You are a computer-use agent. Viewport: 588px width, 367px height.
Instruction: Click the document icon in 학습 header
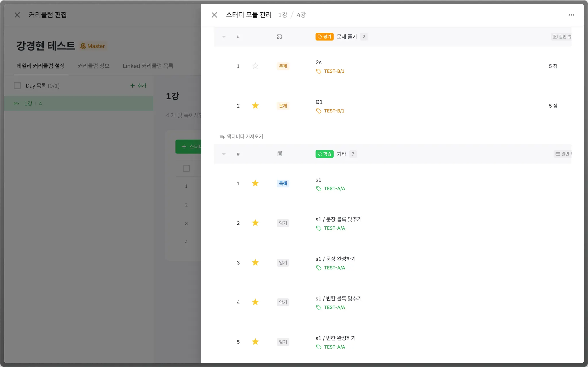(280, 154)
